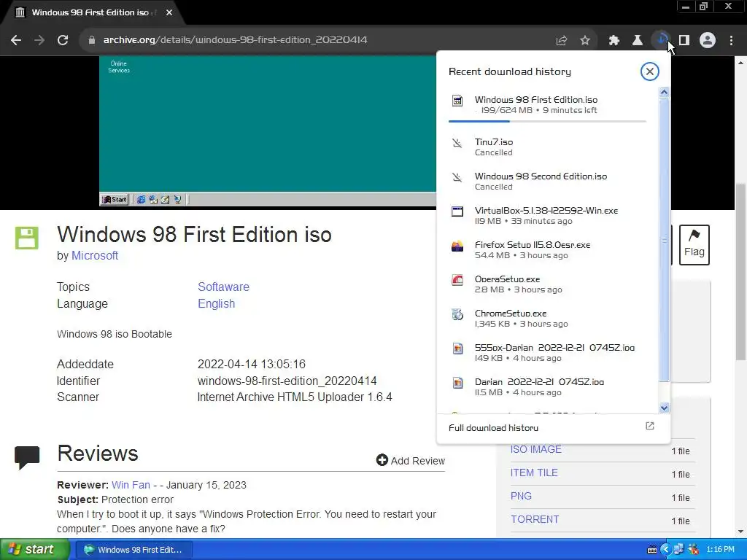747x560 pixels.
Task: Click the Chrome taskbar window button
Action: coord(133,550)
